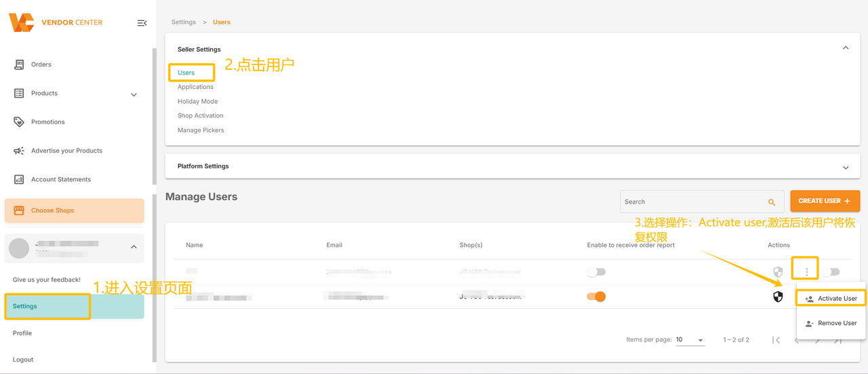Image resolution: width=868 pixels, height=374 pixels.
Task: Open the Items per page dropdown
Action: point(690,340)
